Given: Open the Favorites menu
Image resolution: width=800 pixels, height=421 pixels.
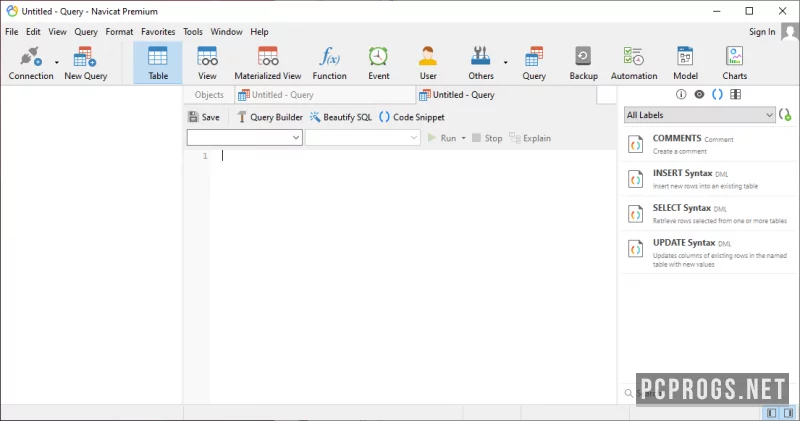Looking at the screenshot, I should pyautogui.click(x=158, y=32).
